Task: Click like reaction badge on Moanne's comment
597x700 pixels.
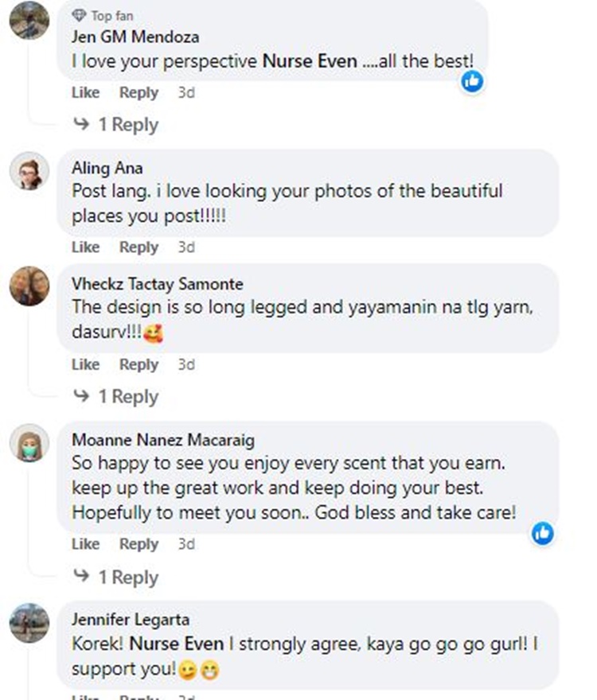Action: coord(543,533)
